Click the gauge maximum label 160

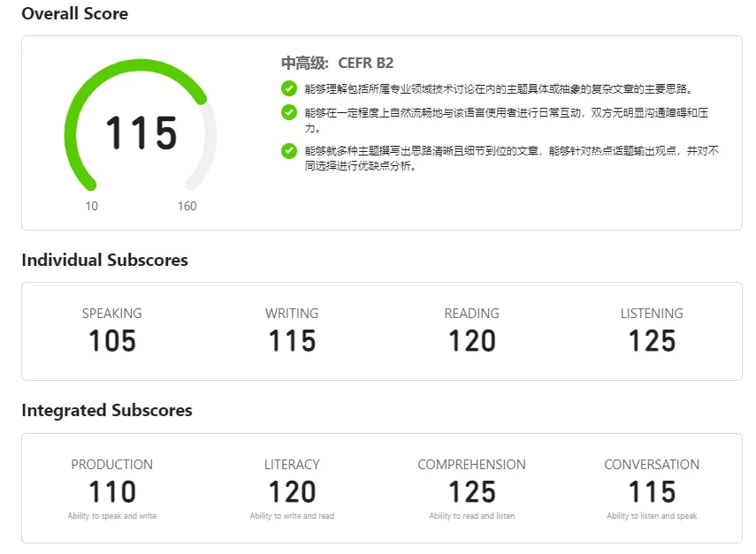[x=187, y=206]
